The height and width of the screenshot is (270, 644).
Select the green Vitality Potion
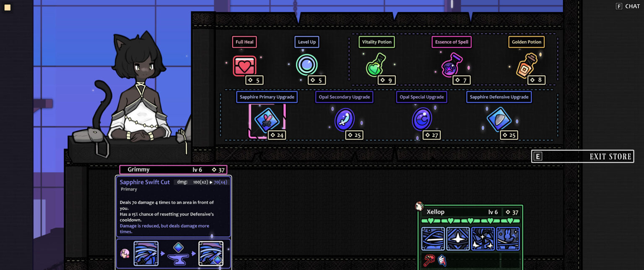point(376,66)
